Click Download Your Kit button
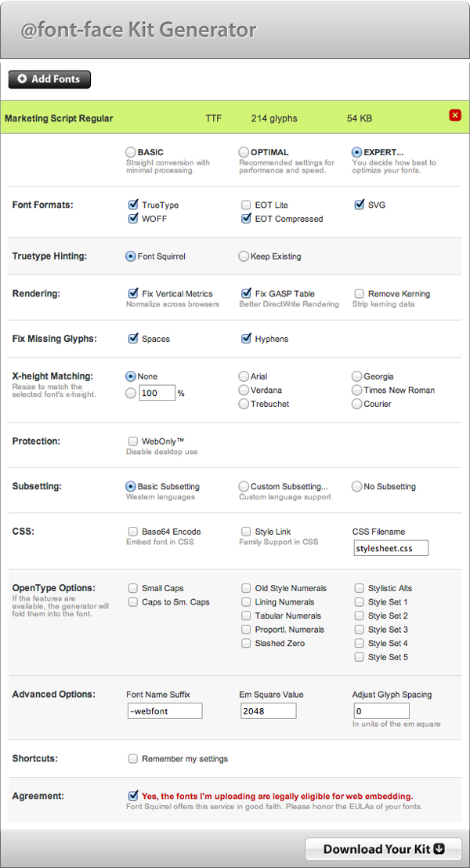 coord(383,849)
